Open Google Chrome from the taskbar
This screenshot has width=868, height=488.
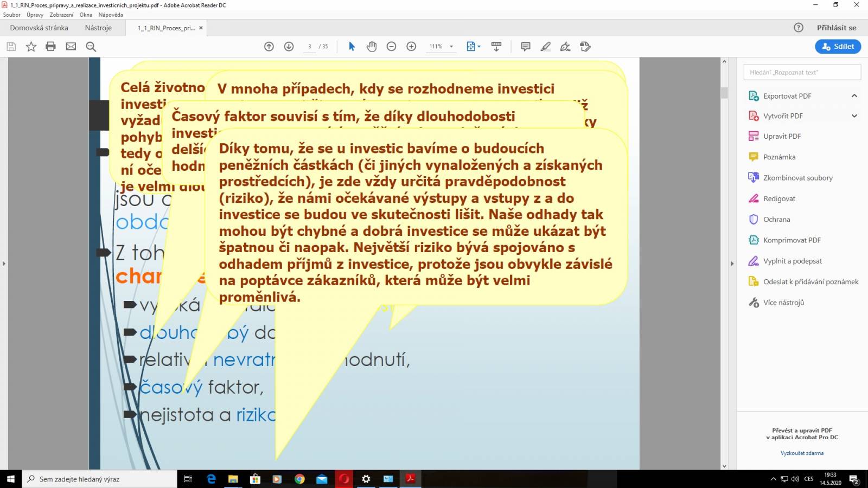pyautogui.click(x=299, y=479)
